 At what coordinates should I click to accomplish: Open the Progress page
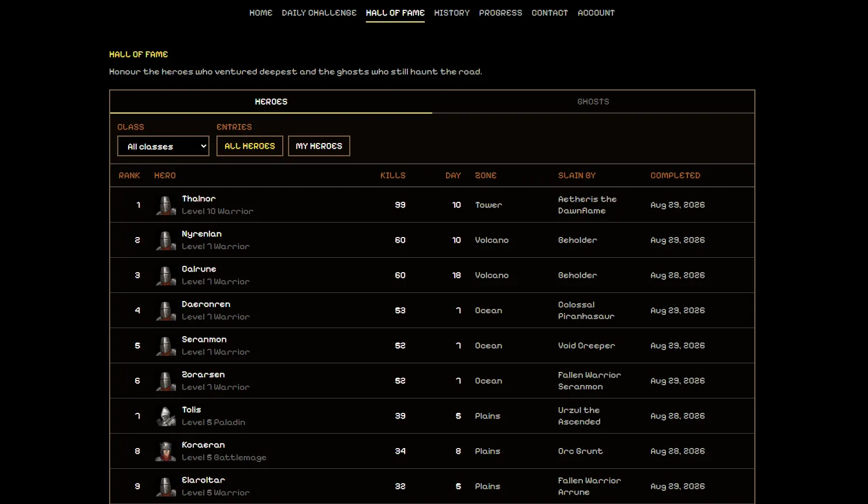500,13
